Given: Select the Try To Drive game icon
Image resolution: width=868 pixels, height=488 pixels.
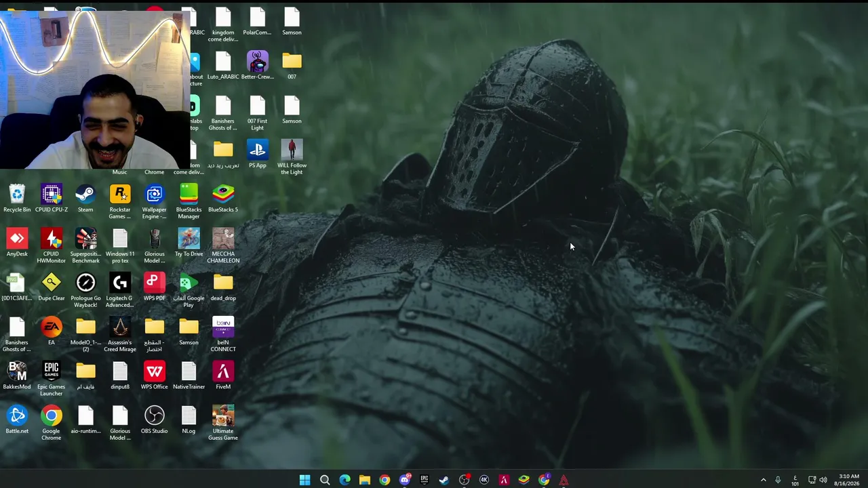Looking at the screenshot, I should click(189, 243).
